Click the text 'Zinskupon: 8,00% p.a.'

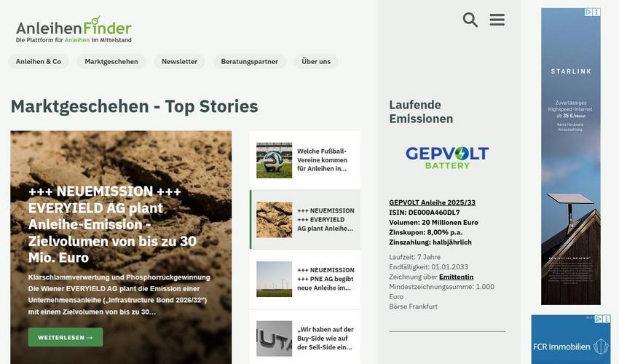point(425,232)
